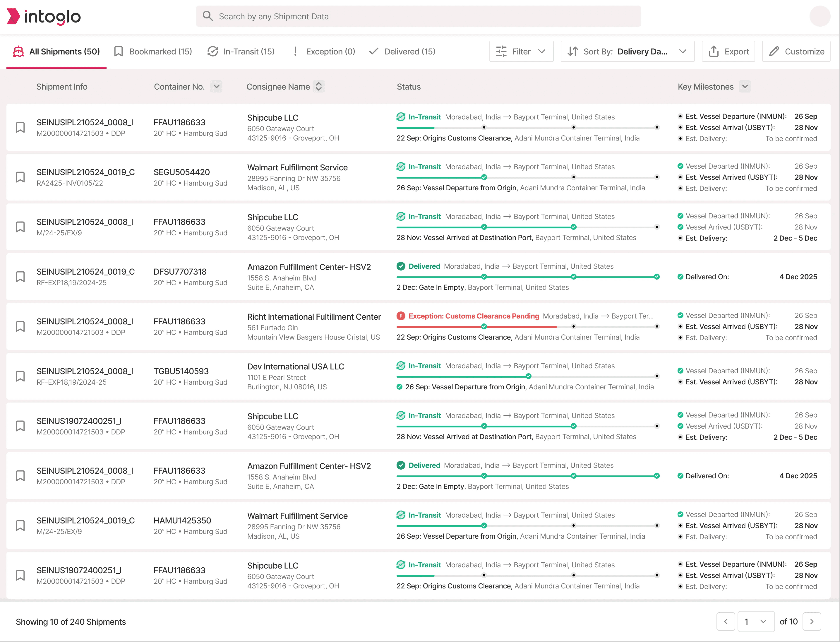Click the Exception: Customs Clearance Pending status text

[474, 316]
